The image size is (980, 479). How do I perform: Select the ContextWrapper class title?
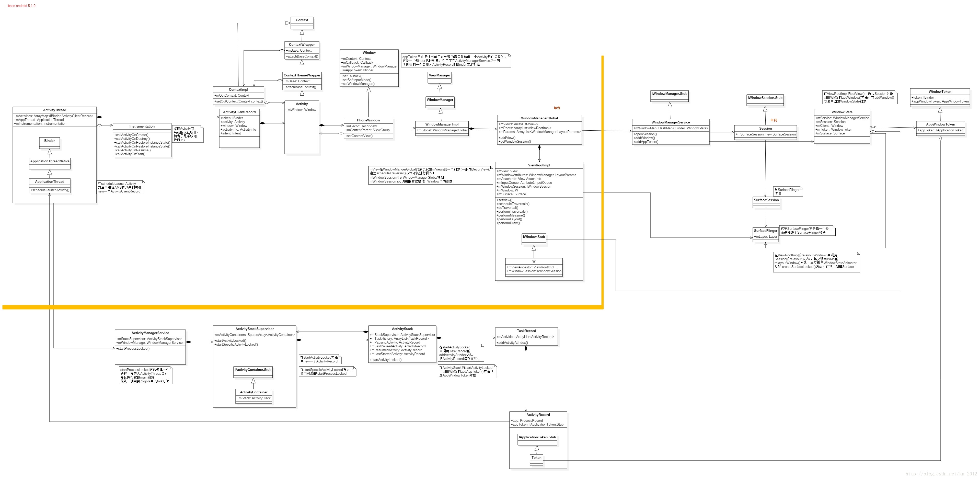click(302, 44)
